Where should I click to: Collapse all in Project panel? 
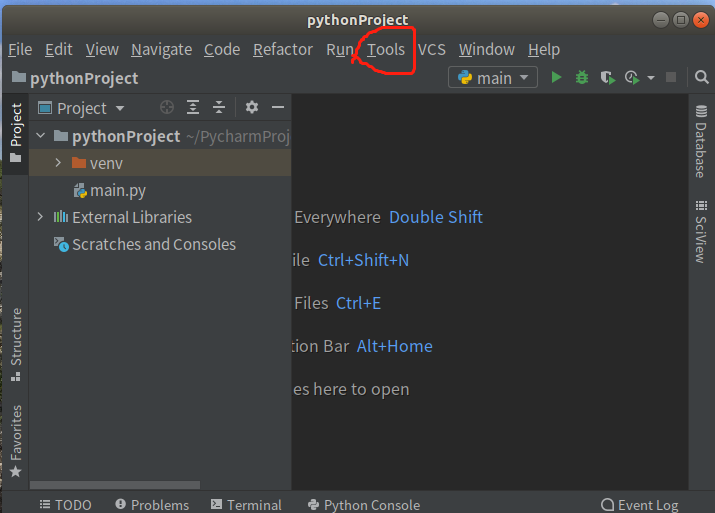219,108
